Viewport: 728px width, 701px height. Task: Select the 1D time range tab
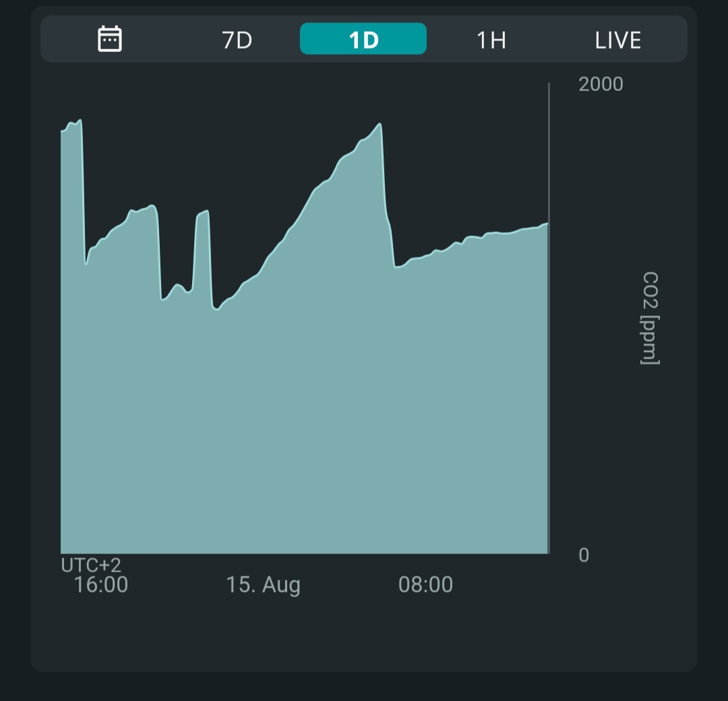363,39
